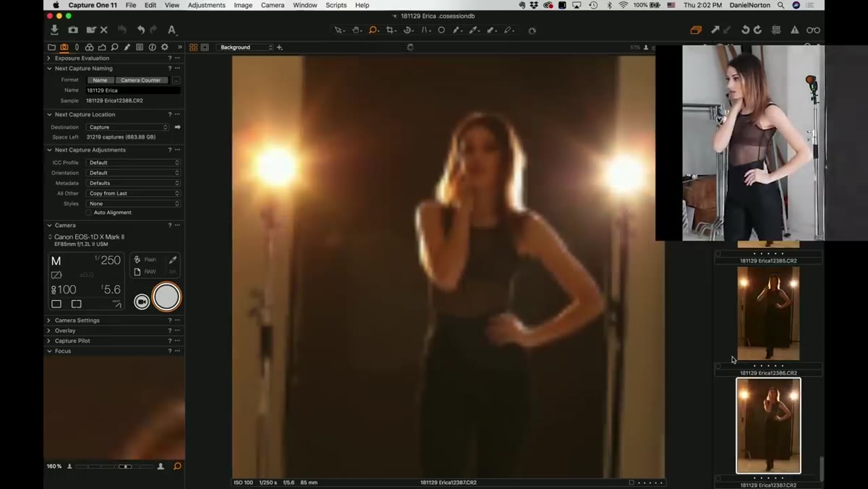Open the Metadata Defaults dropdown
The image size is (868, 489).
pos(133,183)
